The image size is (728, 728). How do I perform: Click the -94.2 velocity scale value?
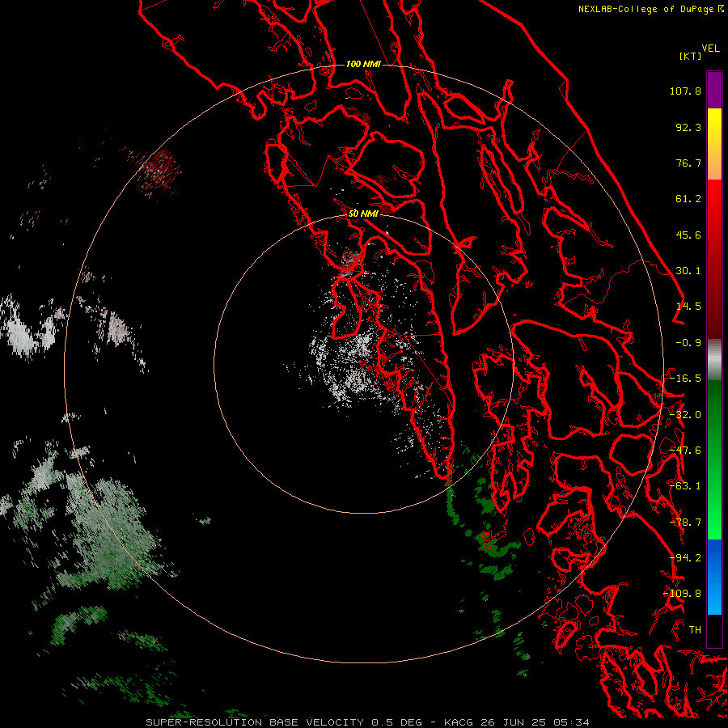coord(685,558)
